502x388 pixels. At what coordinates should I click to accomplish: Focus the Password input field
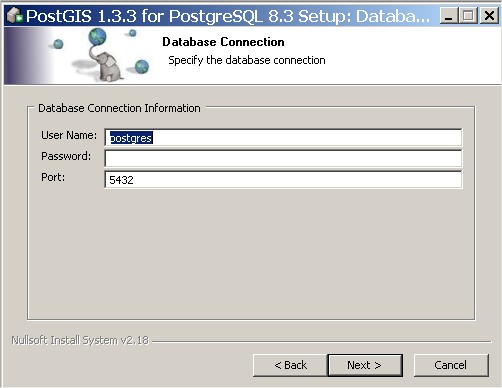point(283,158)
